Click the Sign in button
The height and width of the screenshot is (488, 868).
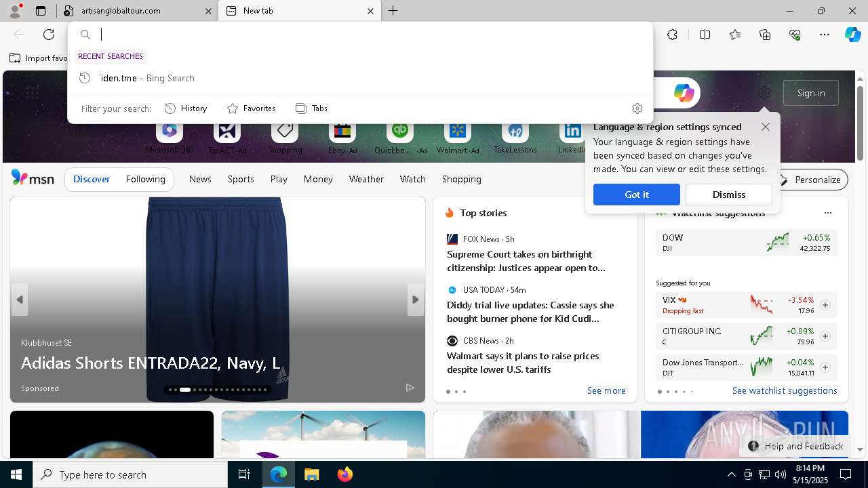pos(810,93)
